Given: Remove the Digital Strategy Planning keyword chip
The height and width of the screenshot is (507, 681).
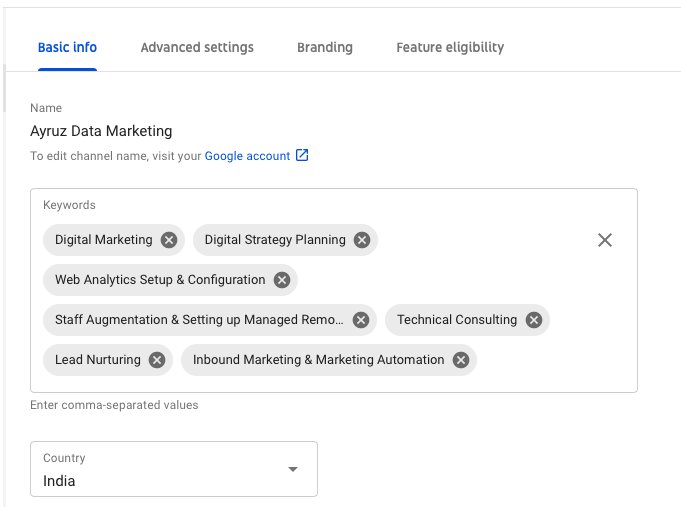Looking at the screenshot, I should (x=362, y=240).
